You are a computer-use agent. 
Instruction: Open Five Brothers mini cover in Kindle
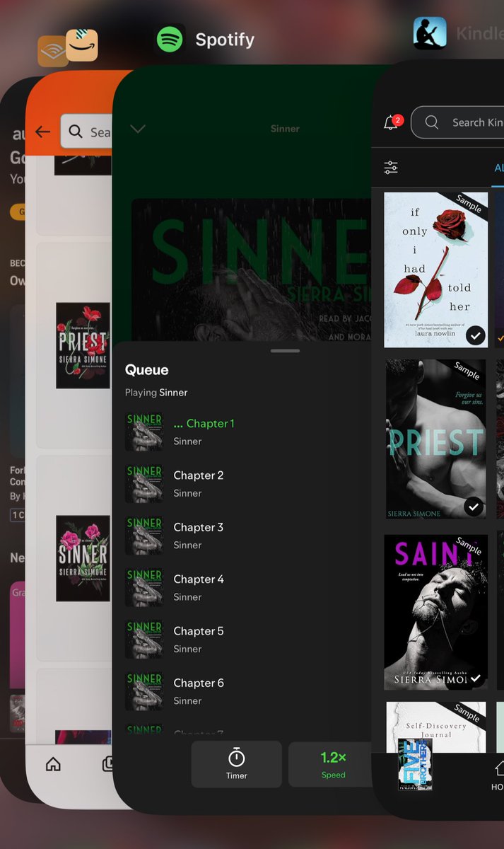tap(415, 764)
